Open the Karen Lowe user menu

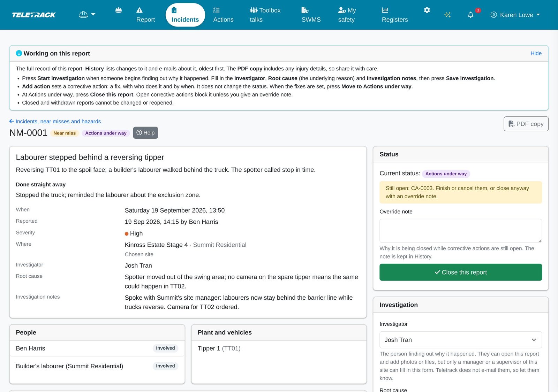[x=515, y=15]
